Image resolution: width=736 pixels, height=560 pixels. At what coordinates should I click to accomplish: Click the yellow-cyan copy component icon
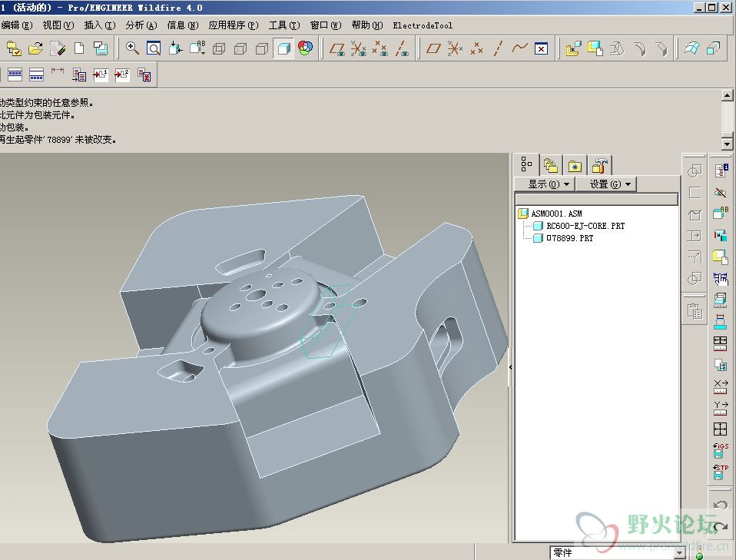tap(595, 48)
